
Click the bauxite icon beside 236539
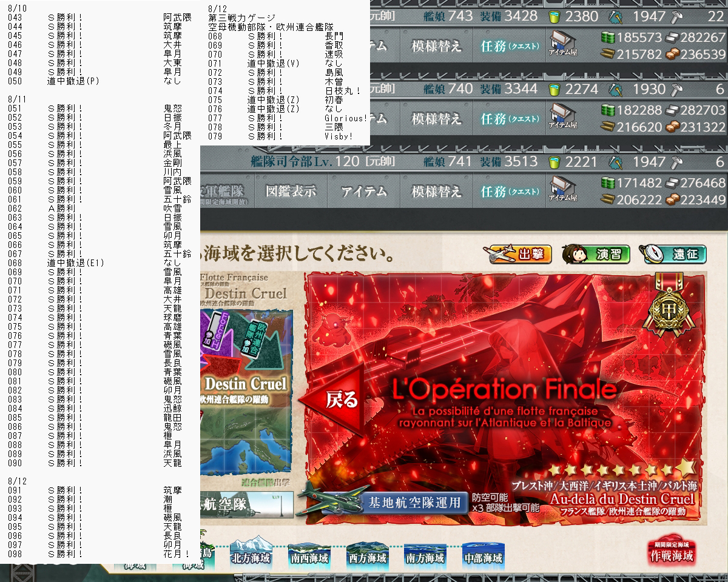click(x=672, y=54)
